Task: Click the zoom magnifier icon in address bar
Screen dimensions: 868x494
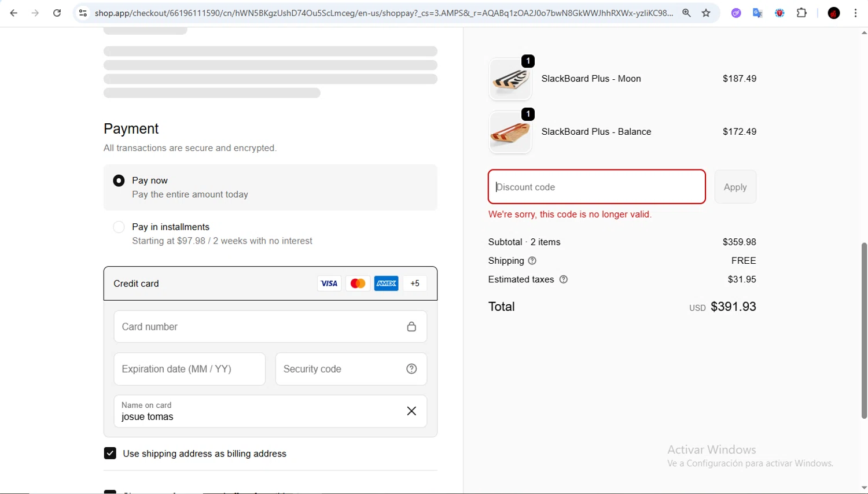Action: [686, 13]
